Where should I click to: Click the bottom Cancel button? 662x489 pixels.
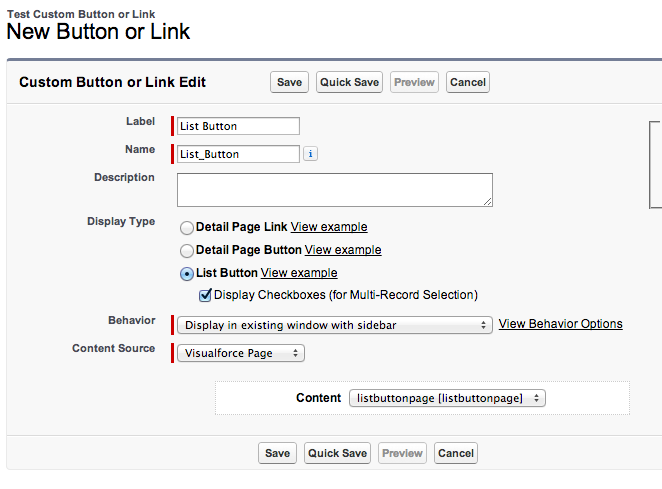456,453
